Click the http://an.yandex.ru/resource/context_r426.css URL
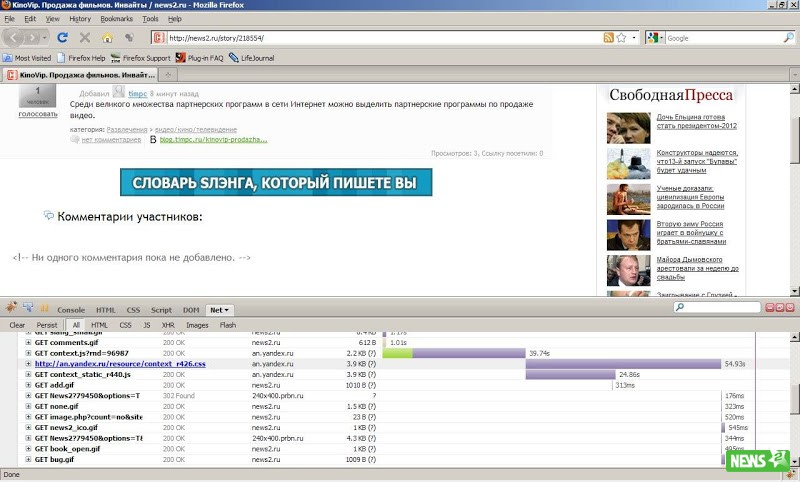Image resolution: width=800 pixels, height=482 pixels. click(x=120, y=364)
